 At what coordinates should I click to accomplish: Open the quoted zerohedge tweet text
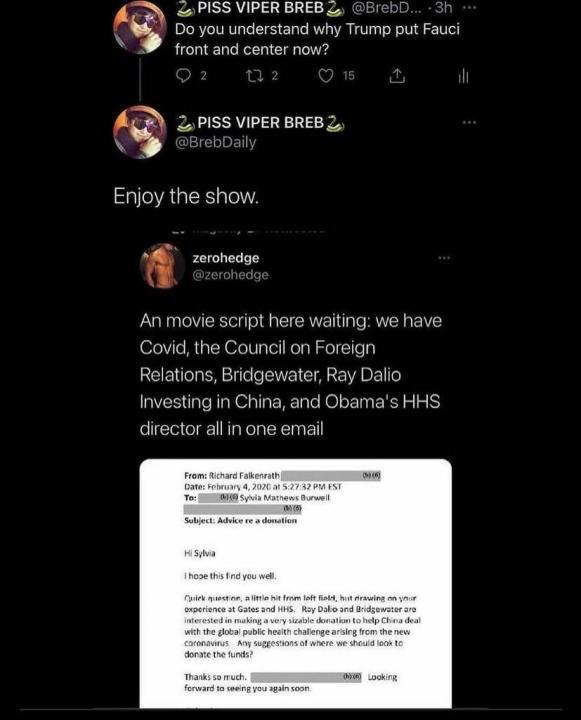291,374
